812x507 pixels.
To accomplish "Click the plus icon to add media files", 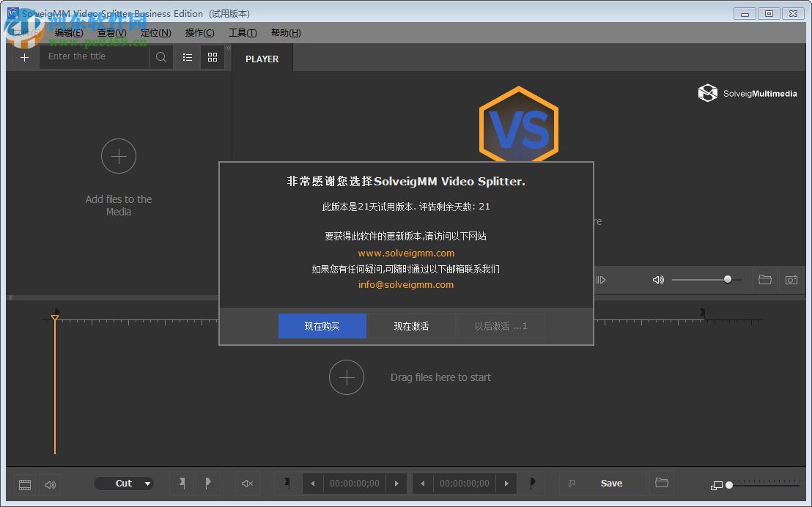I will coord(24,56).
